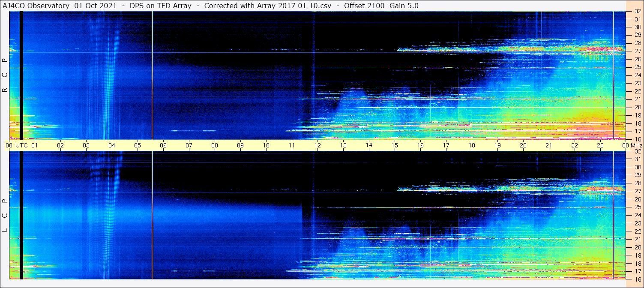Select the 02 hour tick on the time axis

(60, 145)
